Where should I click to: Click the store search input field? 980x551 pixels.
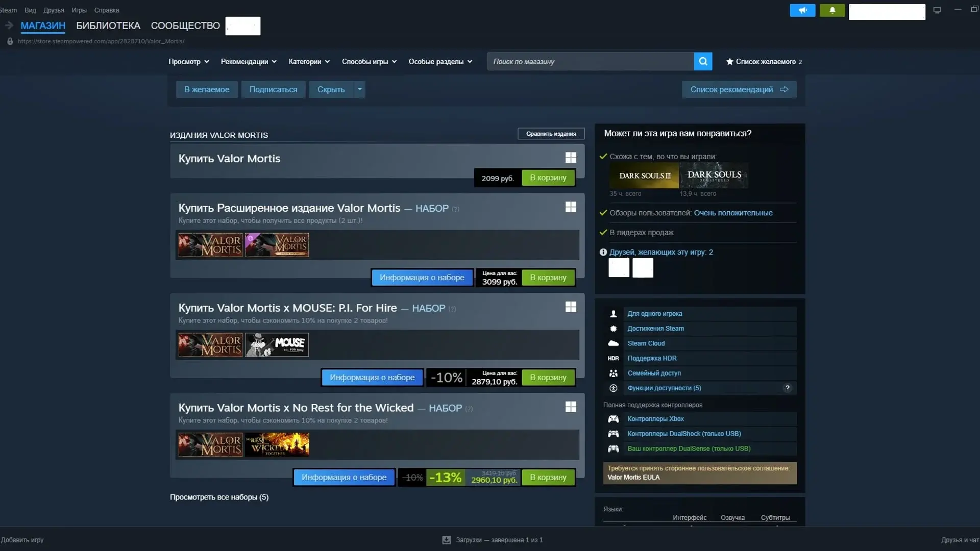591,61
